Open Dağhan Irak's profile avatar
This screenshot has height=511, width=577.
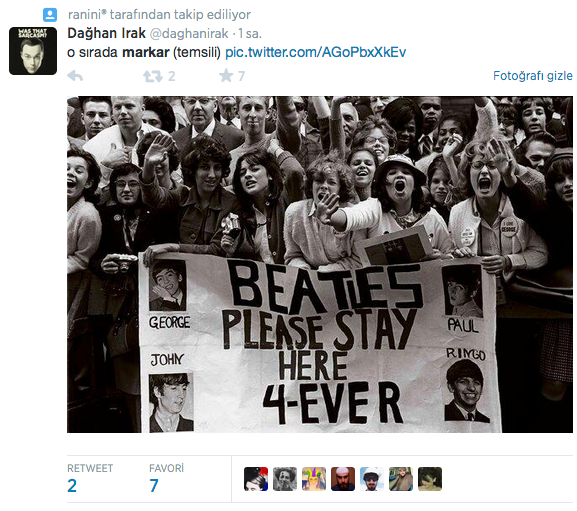coord(33,51)
